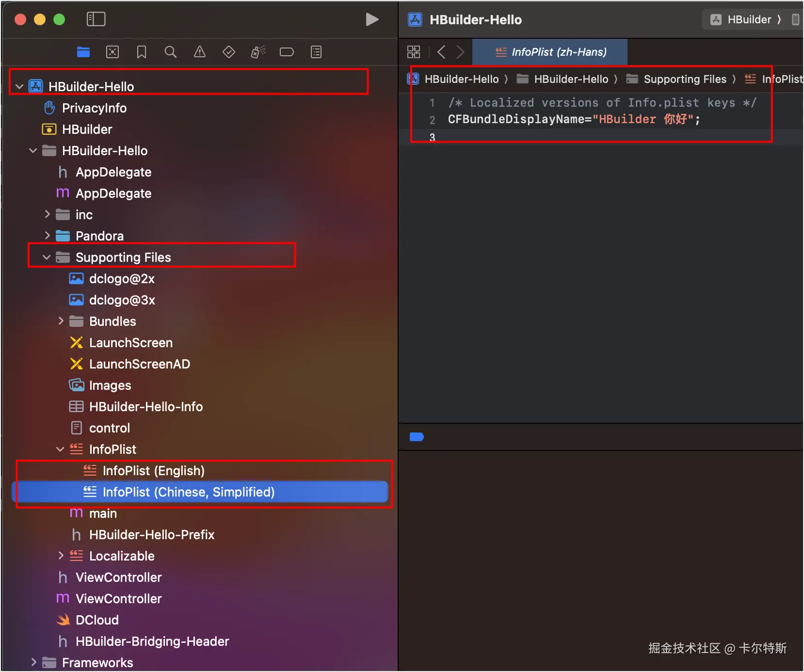Image resolution: width=804 pixels, height=672 pixels.
Task: Open the ViewController header file
Action: pyautogui.click(x=119, y=577)
